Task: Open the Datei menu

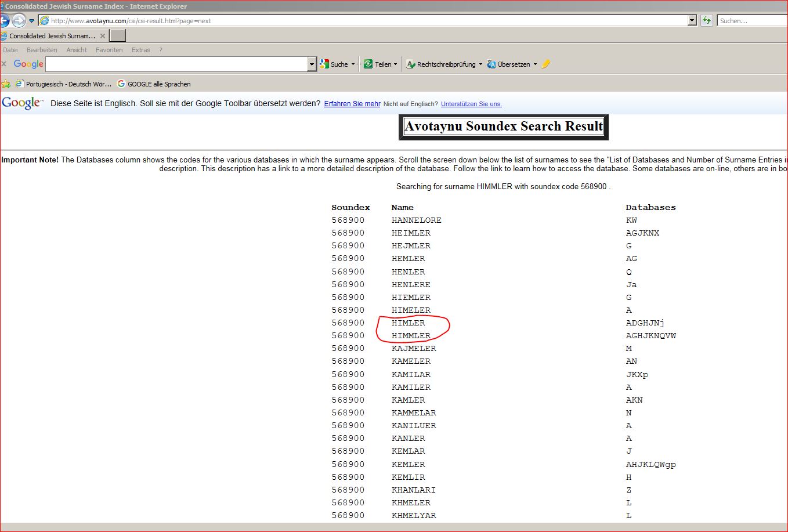Action: click(10, 50)
